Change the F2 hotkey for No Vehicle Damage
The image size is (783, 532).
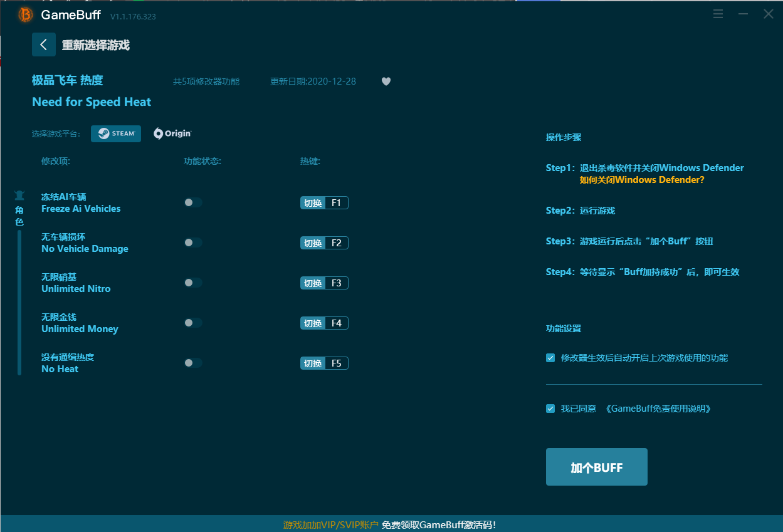click(324, 243)
